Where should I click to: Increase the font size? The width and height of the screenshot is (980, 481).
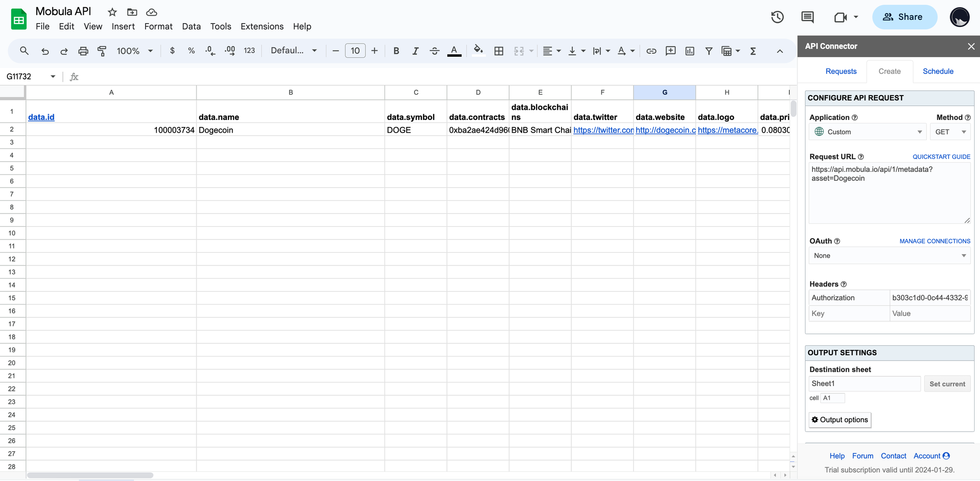click(374, 51)
